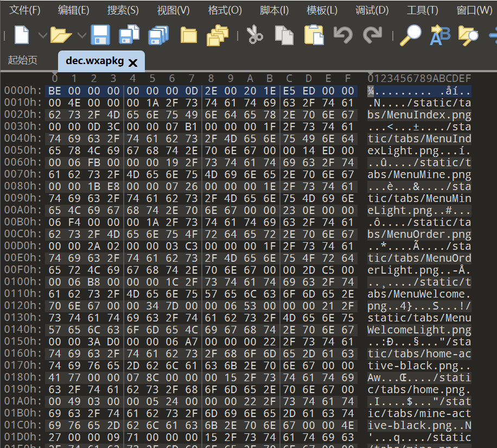497x448 pixels.
Task: Switch to the 起始页 tab
Action: [x=23, y=60]
